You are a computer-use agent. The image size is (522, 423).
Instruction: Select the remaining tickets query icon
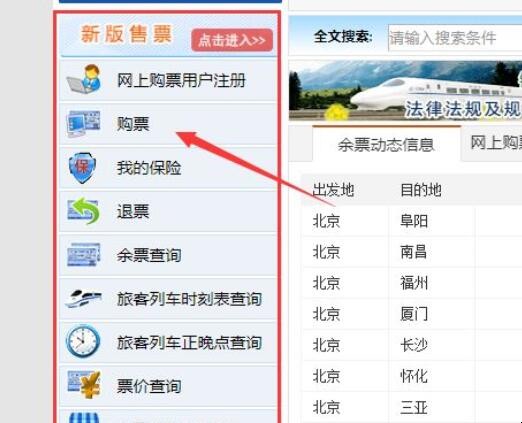pyautogui.click(x=83, y=255)
